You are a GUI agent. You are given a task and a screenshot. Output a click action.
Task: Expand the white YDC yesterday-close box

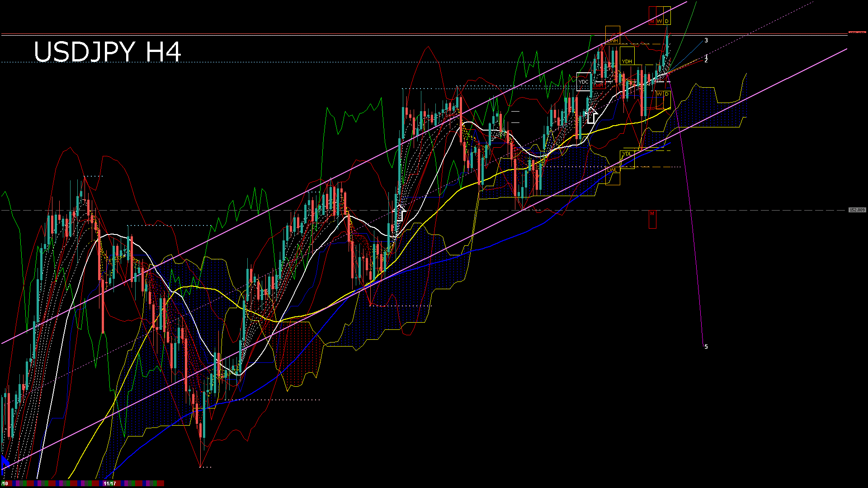pos(584,82)
